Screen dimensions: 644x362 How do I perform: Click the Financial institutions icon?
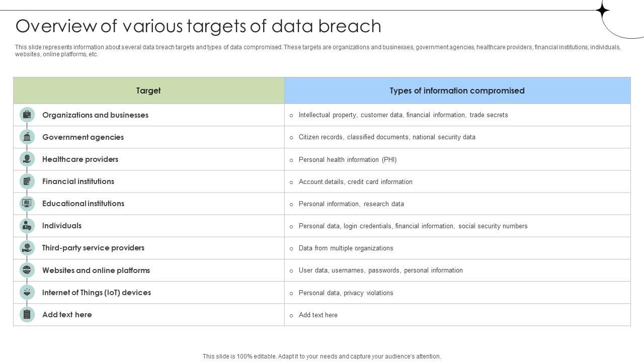click(x=27, y=181)
